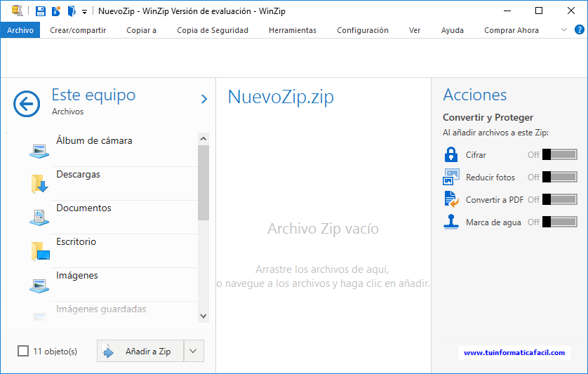588x374 pixels.
Task: Click the Marca de agua stamp icon
Action: pos(451,222)
